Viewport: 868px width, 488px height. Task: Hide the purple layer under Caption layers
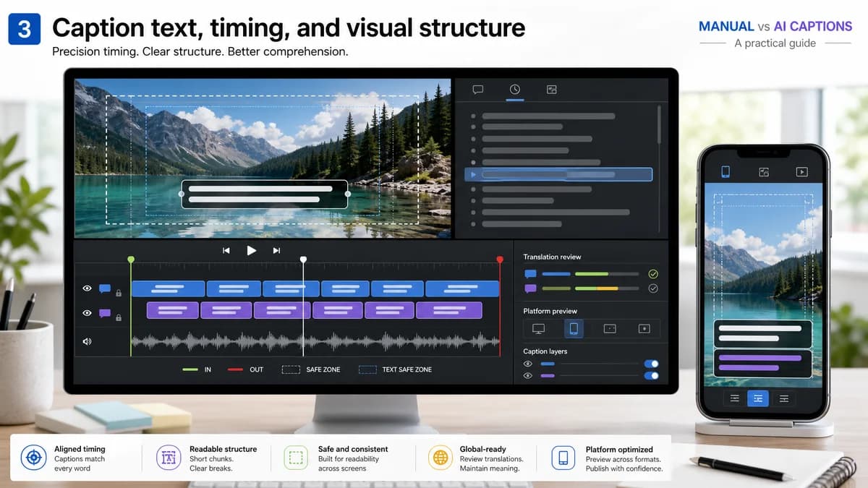click(x=528, y=376)
